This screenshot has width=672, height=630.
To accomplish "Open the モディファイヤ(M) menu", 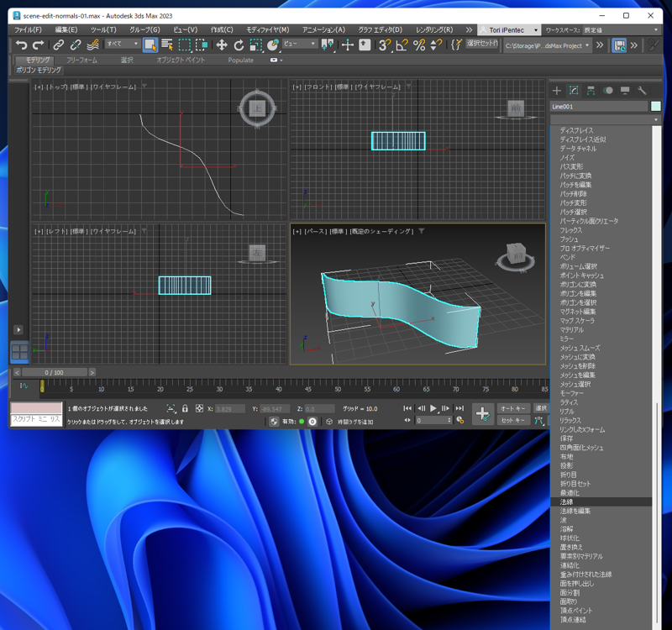I will point(267,30).
